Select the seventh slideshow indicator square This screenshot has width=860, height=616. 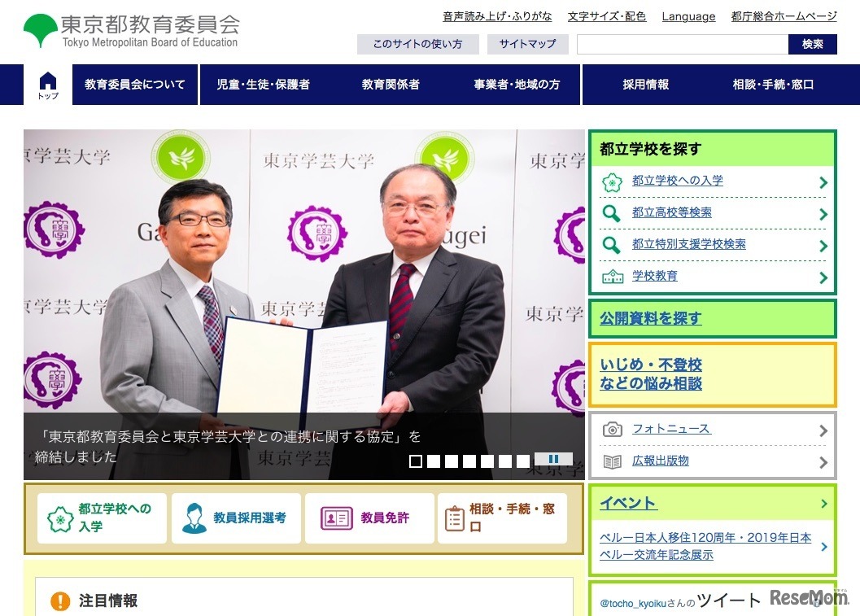pyautogui.click(x=522, y=461)
